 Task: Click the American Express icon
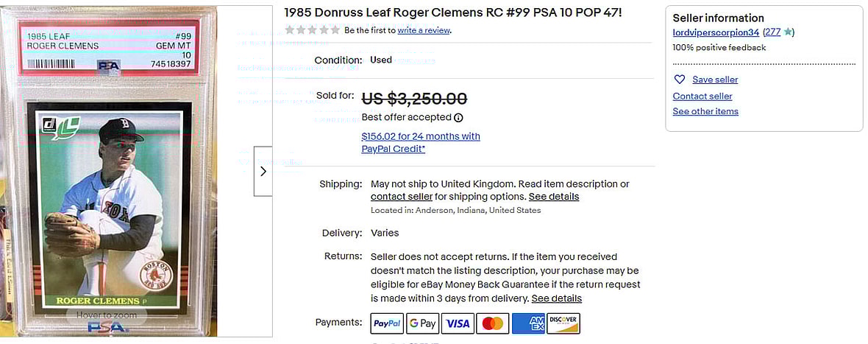[528, 323]
